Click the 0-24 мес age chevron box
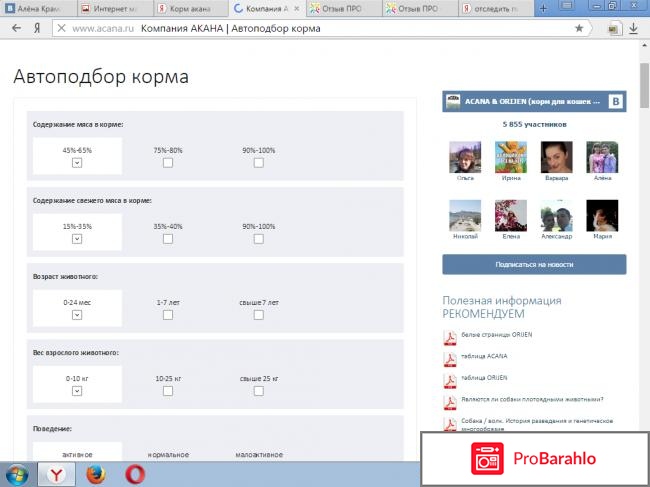 (77, 314)
